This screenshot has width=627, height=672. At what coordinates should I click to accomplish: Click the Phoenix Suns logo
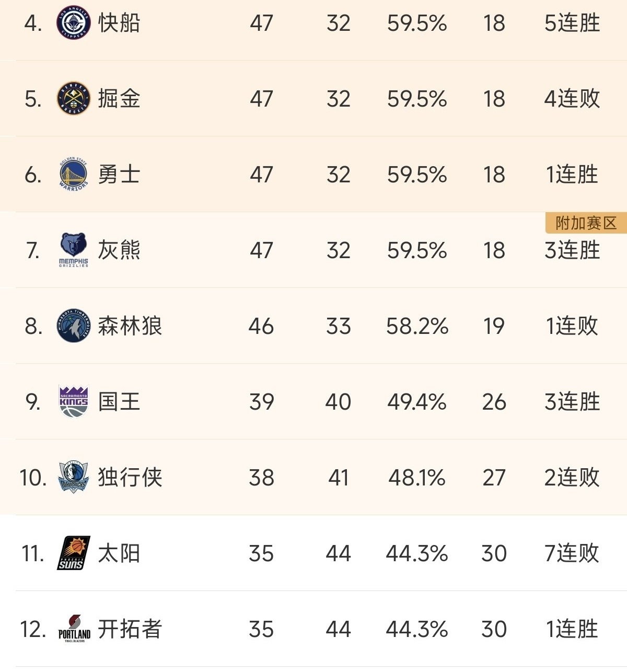coord(73,553)
